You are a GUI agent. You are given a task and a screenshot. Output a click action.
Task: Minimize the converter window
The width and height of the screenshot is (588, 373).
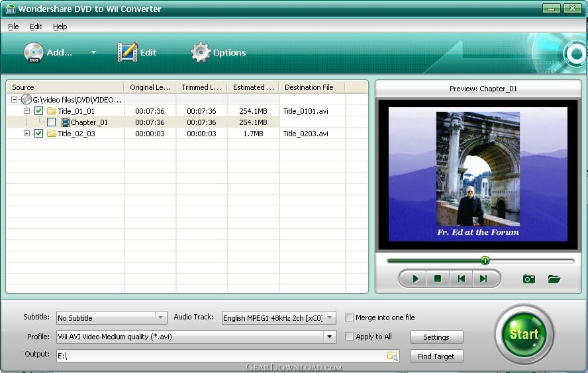pos(551,8)
